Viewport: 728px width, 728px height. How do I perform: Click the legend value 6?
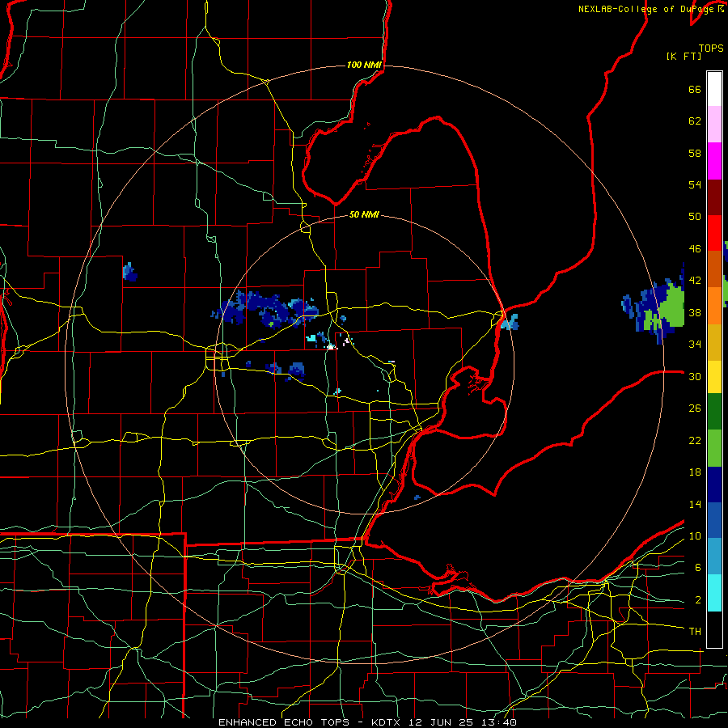pyautogui.click(x=698, y=568)
